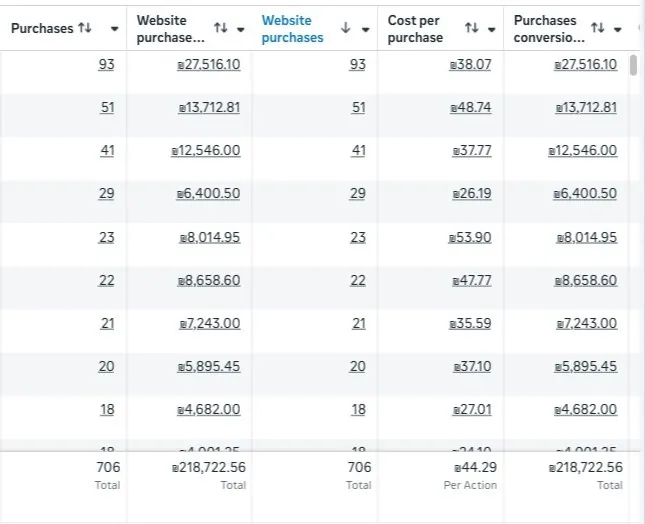This screenshot has width=645, height=524.
Task: Open Purchases value 21 in first column
Action: pos(107,324)
